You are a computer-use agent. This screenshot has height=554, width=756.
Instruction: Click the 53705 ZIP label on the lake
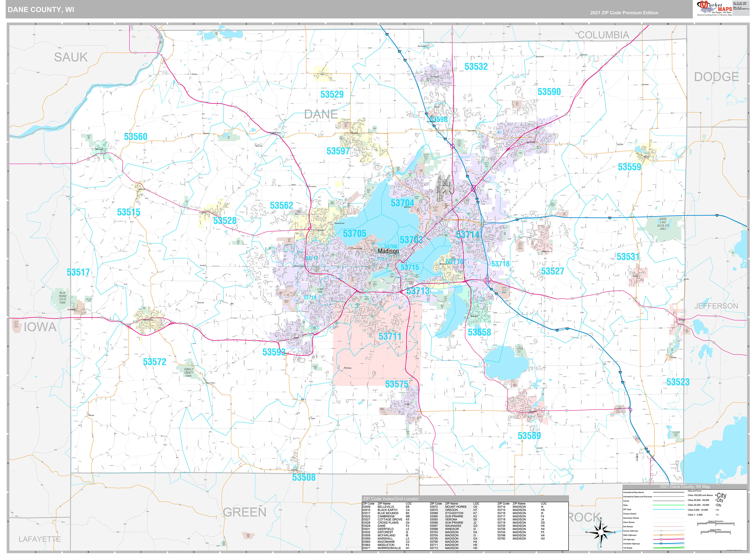(x=354, y=234)
